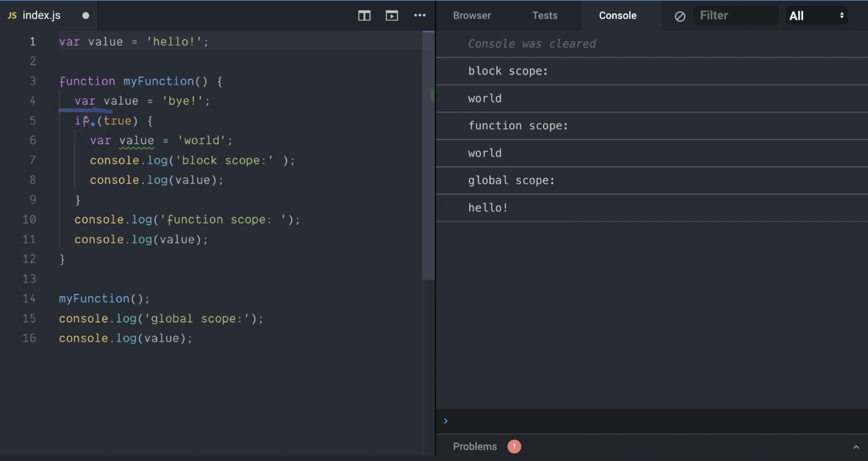Viewport: 868px width, 461px height.
Task: Click the 'global scope:' console output row
Action: click(x=652, y=181)
